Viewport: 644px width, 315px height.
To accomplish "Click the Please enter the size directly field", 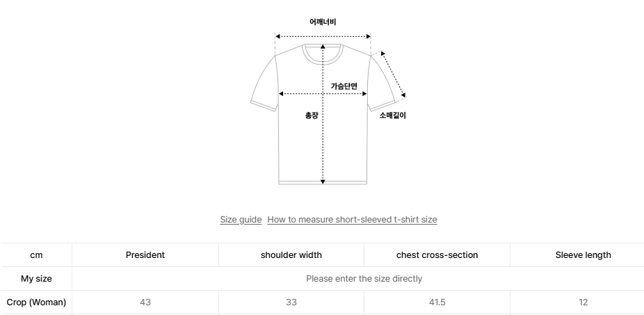I will 364,279.
